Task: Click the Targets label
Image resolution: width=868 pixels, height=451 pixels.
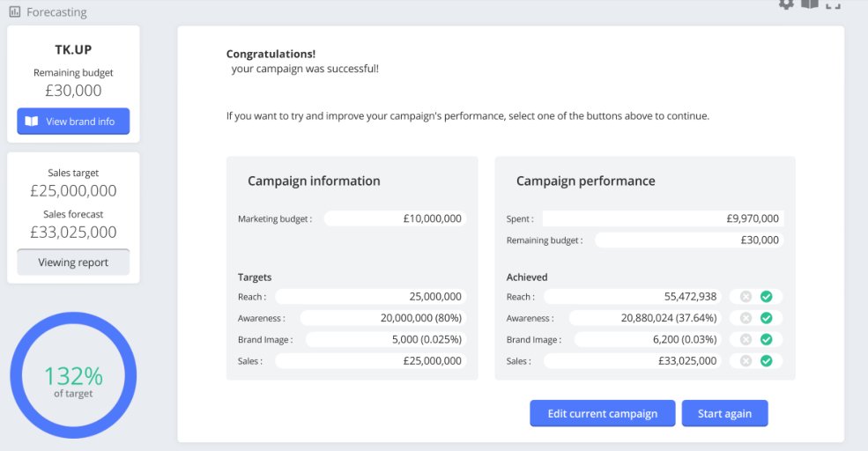Action: pyautogui.click(x=255, y=277)
